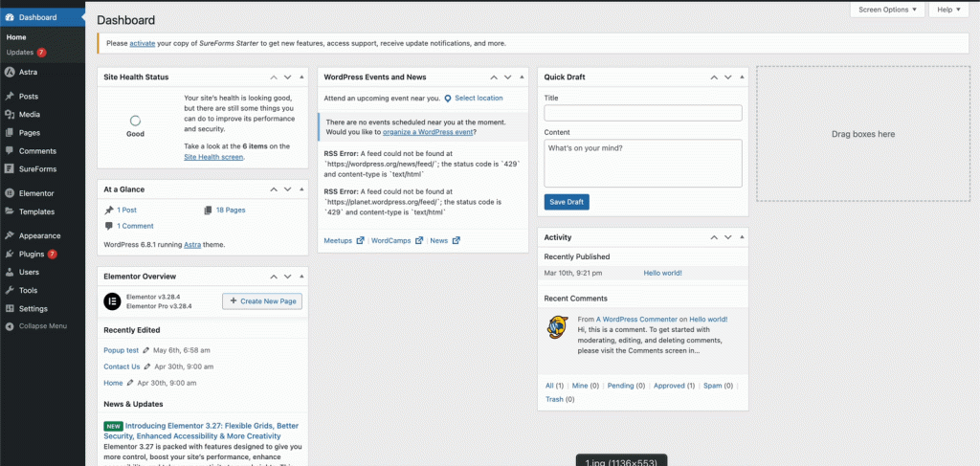This screenshot has height=466, width=980.
Task: Click the Media icon in sidebar
Action: tap(10, 115)
